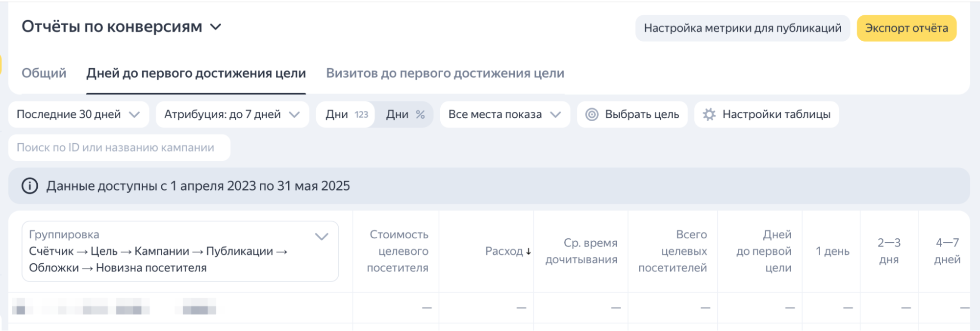Click the gear icon for Настройки таблицы
Screen dimensions: 980x331
coord(709,114)
